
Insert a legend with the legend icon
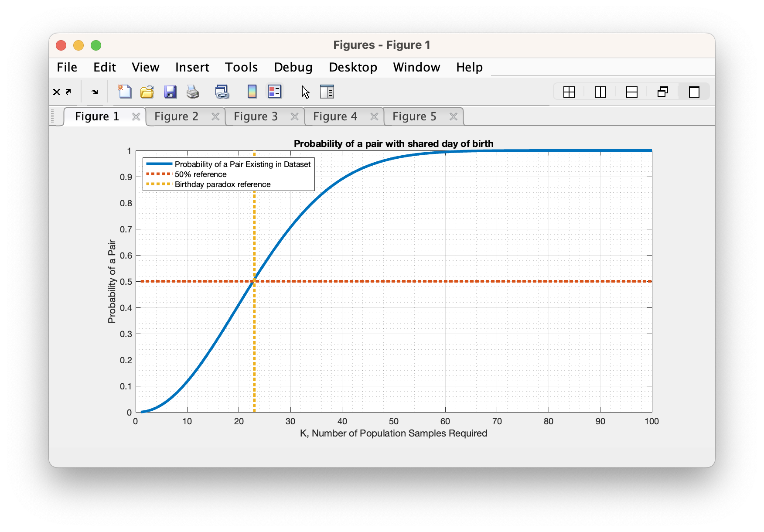[x=274, y=92]
